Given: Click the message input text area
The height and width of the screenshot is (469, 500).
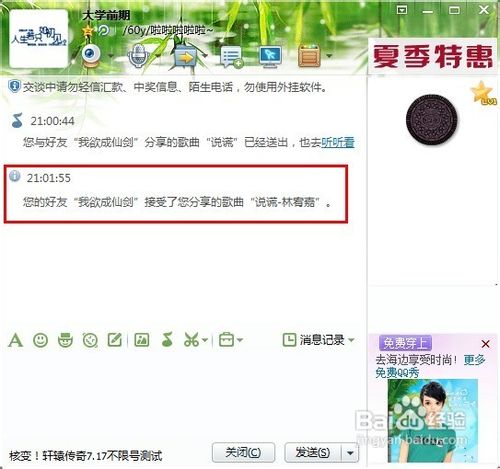Looking at the screenshot, I should (x=183, y=395).
